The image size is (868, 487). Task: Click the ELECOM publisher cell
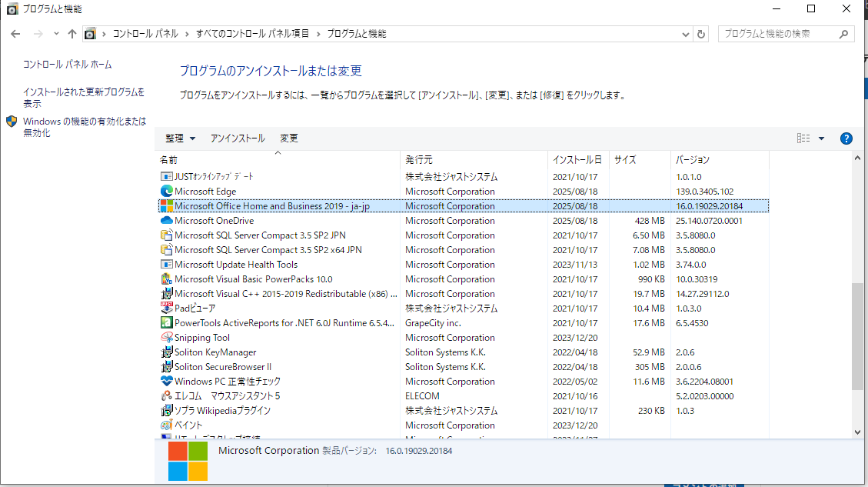pyautogui.click(x=422, y=396)
